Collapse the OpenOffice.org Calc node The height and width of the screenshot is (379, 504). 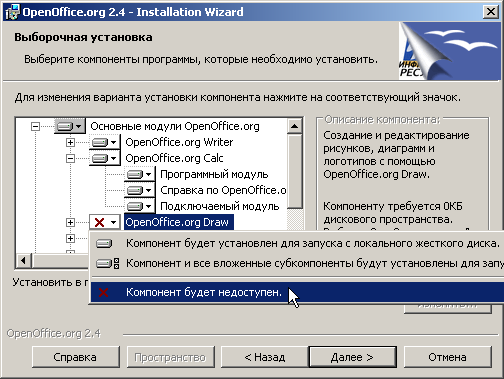tap(70, 158)
